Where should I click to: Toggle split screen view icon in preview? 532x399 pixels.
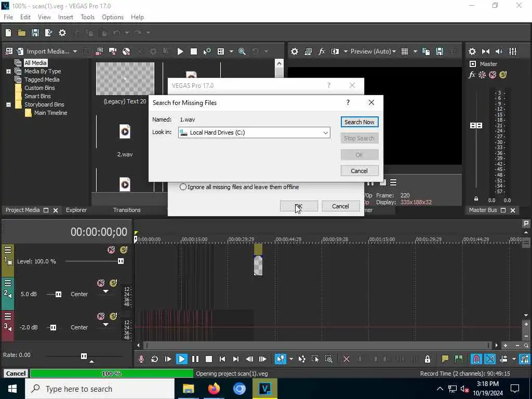point(335,51)
